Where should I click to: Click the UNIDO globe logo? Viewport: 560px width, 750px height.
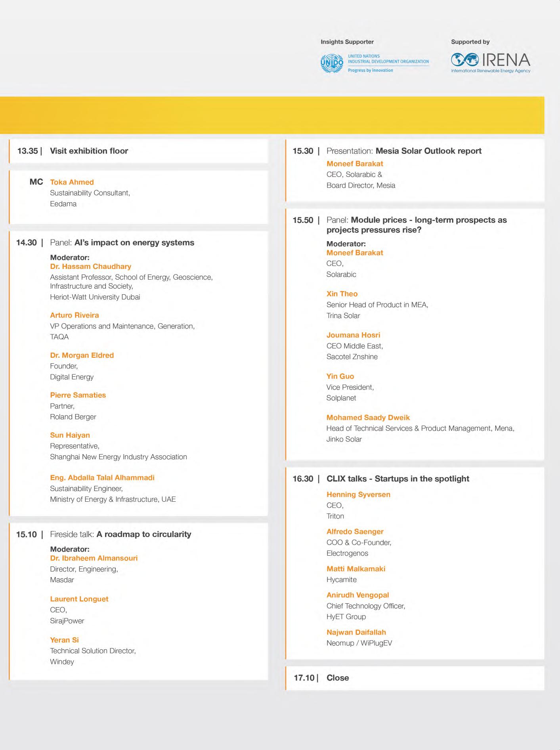332,63
